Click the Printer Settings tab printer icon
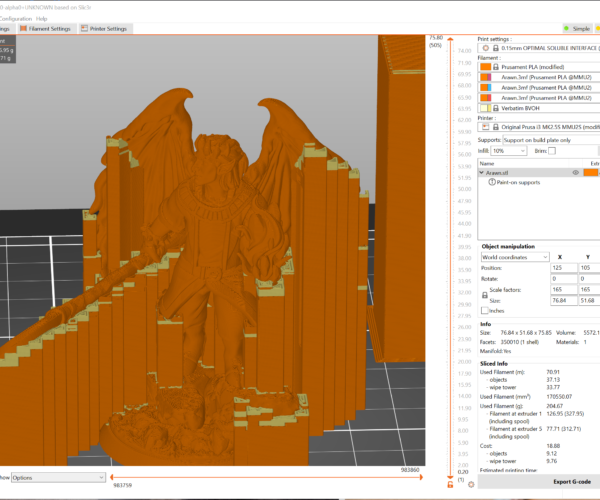Viewport: 600px width, 500px height. click(84, 28)
